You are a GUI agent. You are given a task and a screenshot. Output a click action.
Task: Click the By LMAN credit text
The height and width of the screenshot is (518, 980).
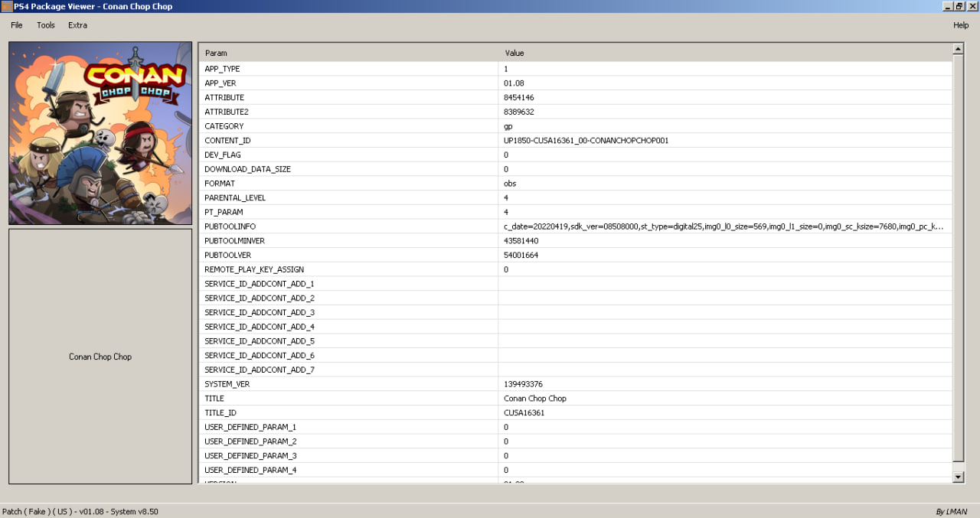coord(952,511)
